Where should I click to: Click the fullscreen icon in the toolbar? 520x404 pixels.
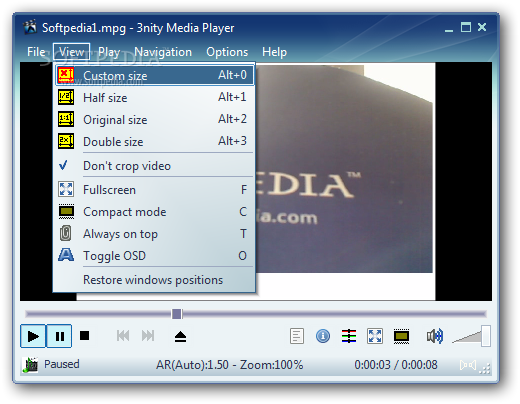tap(375, 336)
